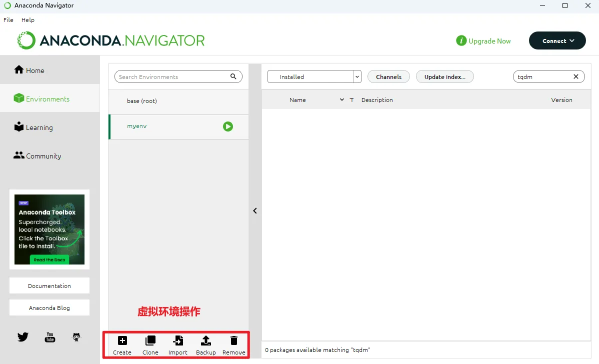
Task: Collapse the environments panel with the chevron
Action: (255, 211)
